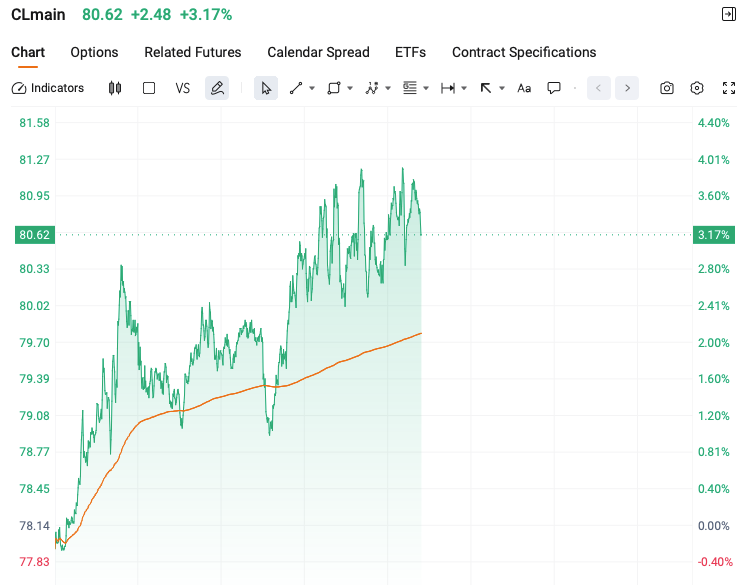
Task: Click the 2.41% percent axis label
Action: click(x=714, y=306)
